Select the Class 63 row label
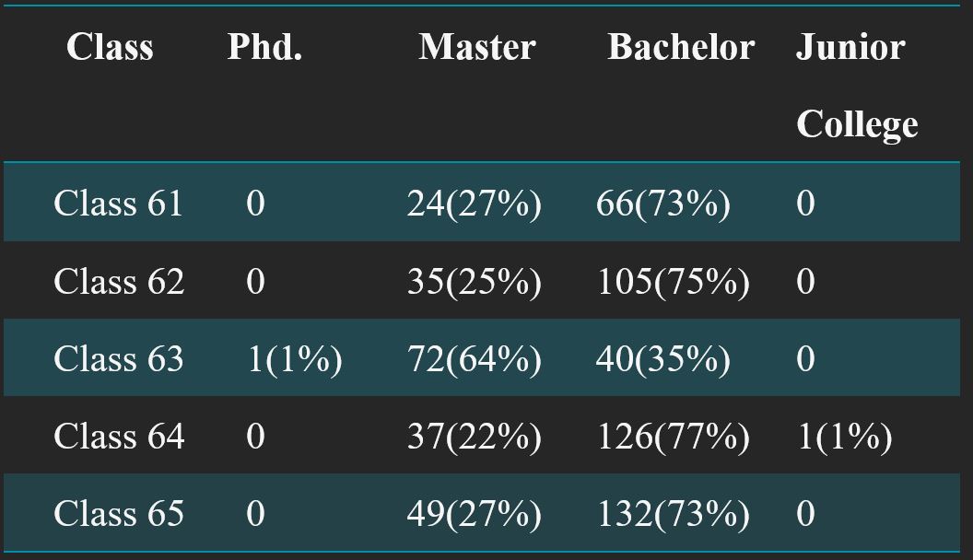The image size is (973, 560). coord(119,359)
